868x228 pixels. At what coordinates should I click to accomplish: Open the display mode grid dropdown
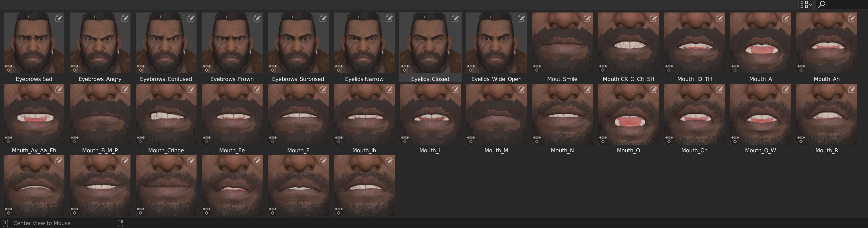coord(806,4)
